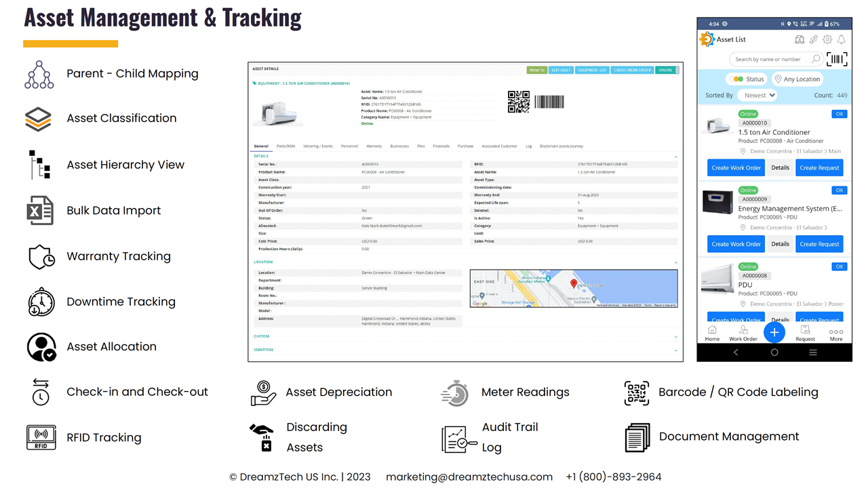Select the General tab
Image resolution: width=868 pixels, height=488 pixels.
pos(261,146)
